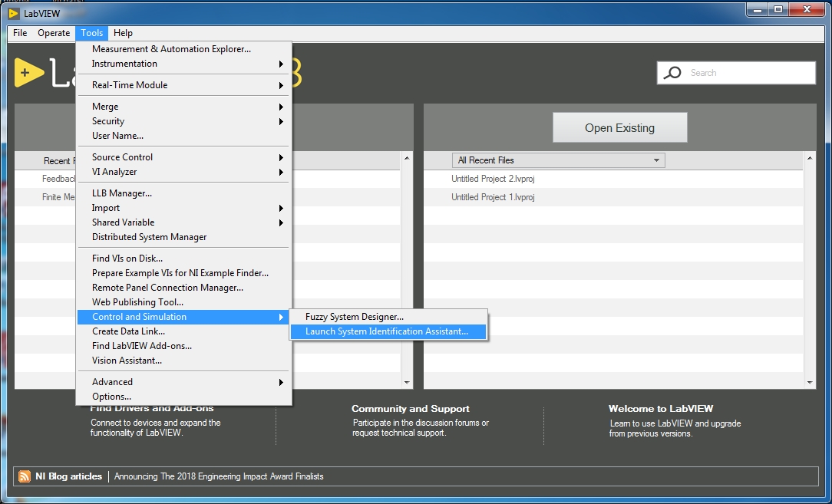This screenshot has height=504, width=832.
Task: Expand the Import submenu
Action: click(183, 208)
